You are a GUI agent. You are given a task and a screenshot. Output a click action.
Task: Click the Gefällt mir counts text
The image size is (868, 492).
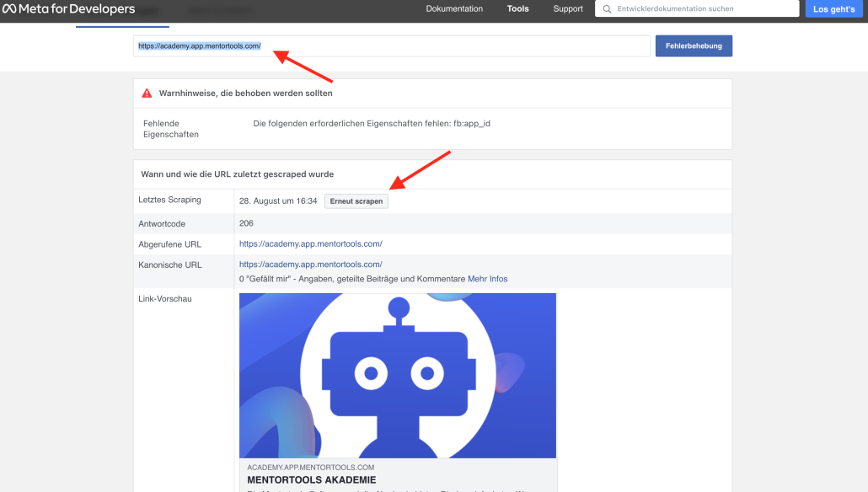click(x=352, y=279)
